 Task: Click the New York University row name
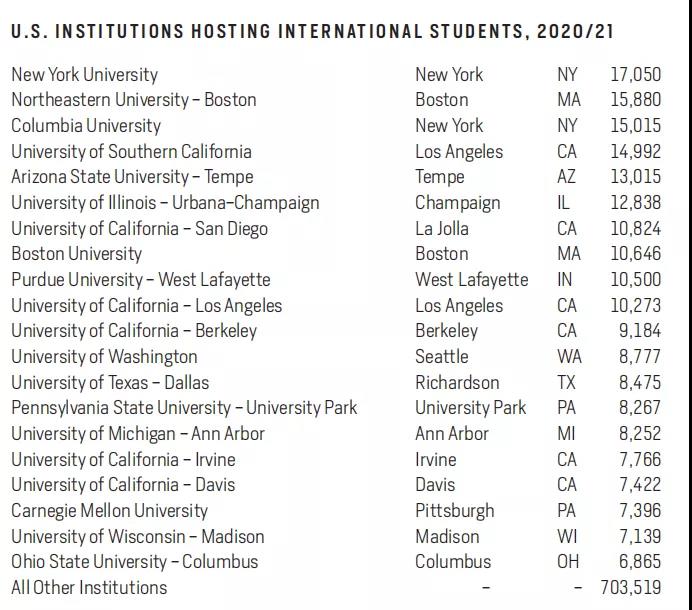click(84, 74)
